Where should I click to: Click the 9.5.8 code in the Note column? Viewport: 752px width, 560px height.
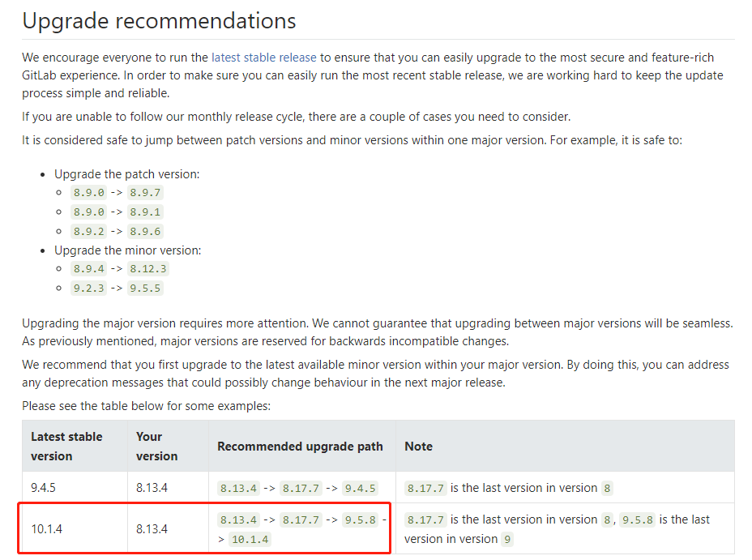pyautogui.click(x=637, y=520)
